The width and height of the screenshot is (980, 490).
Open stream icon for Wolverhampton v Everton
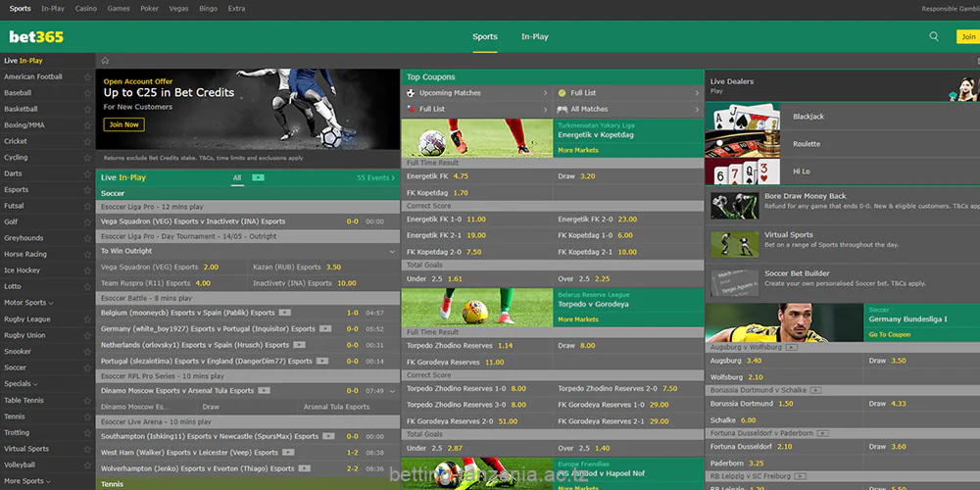[305, 468]
